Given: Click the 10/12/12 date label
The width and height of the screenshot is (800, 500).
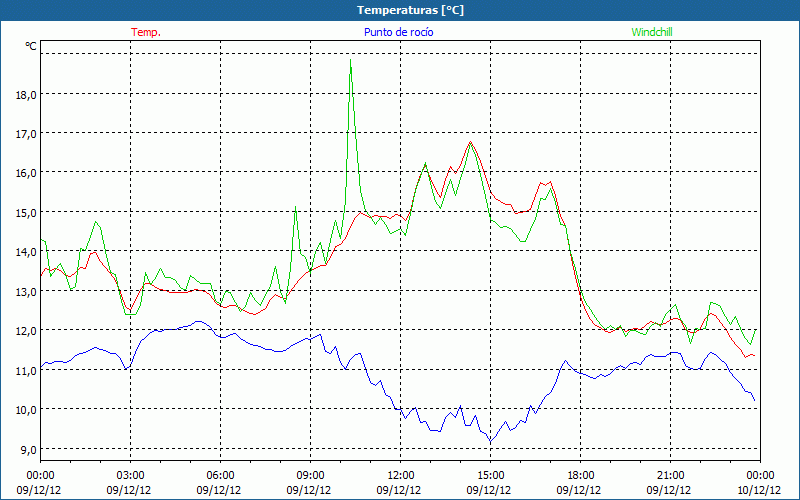Looking at the screenshot, I should 760,490.
